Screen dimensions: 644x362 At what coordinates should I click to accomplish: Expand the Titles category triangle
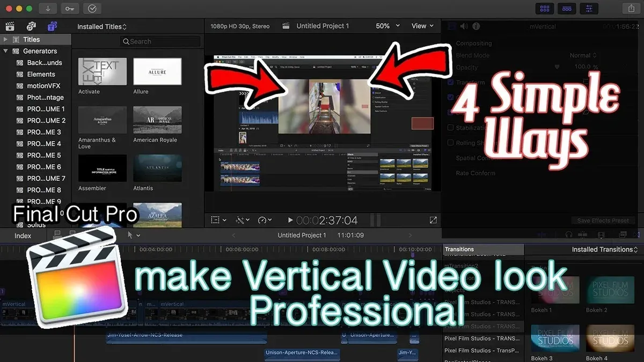coord(5,39)
